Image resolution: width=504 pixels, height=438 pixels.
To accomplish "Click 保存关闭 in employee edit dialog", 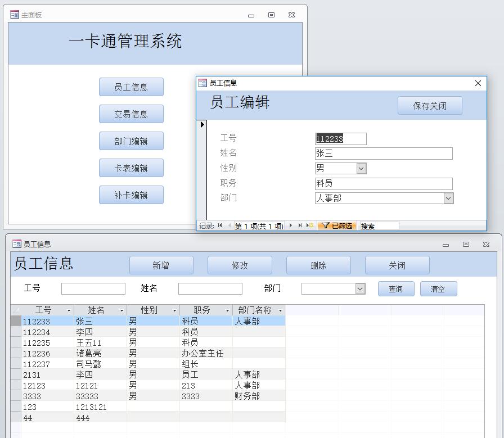I will tap(430, 105).
